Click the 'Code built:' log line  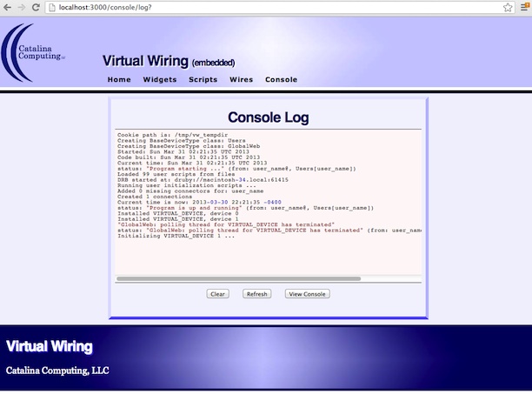pyautogui.click(x=189, y=157)
